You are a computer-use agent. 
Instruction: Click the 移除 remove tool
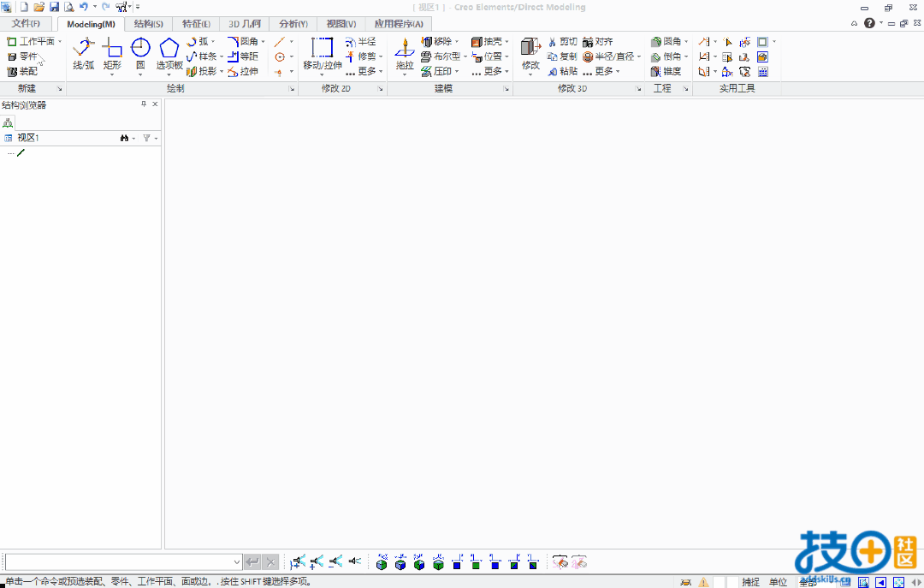(x=436, y=41)
